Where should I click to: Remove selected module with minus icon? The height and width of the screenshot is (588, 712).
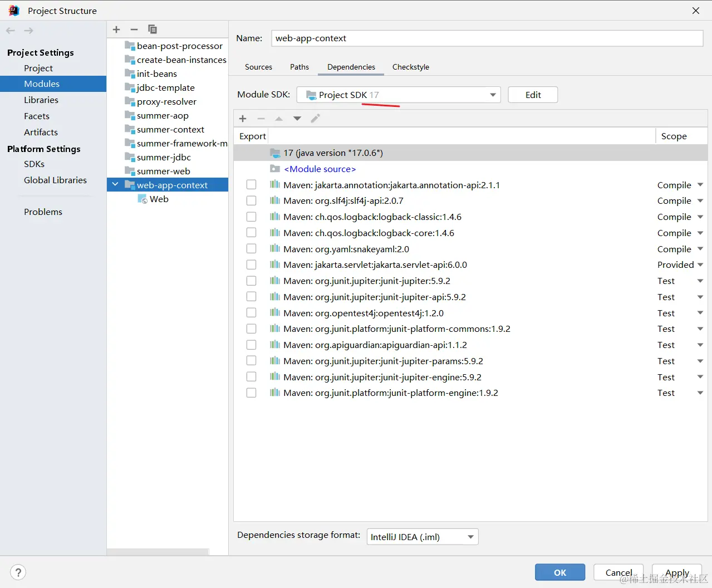click(134, 30)
